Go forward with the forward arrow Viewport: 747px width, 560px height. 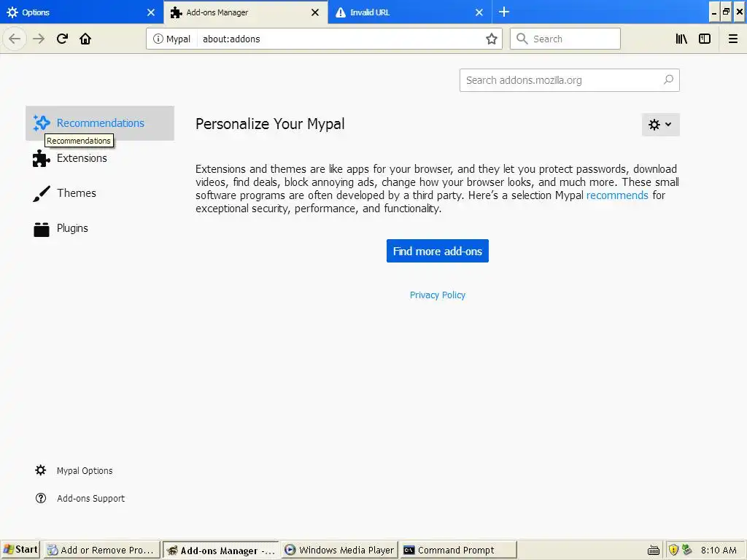[39, 39]
